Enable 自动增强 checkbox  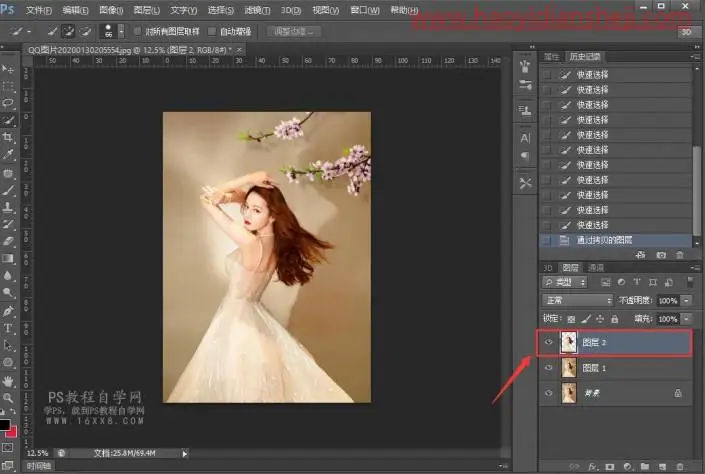click(x=211, y=31)
